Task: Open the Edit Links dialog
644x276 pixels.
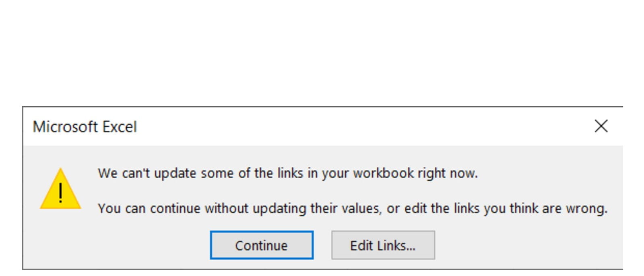Action: (x=383, y=245)
